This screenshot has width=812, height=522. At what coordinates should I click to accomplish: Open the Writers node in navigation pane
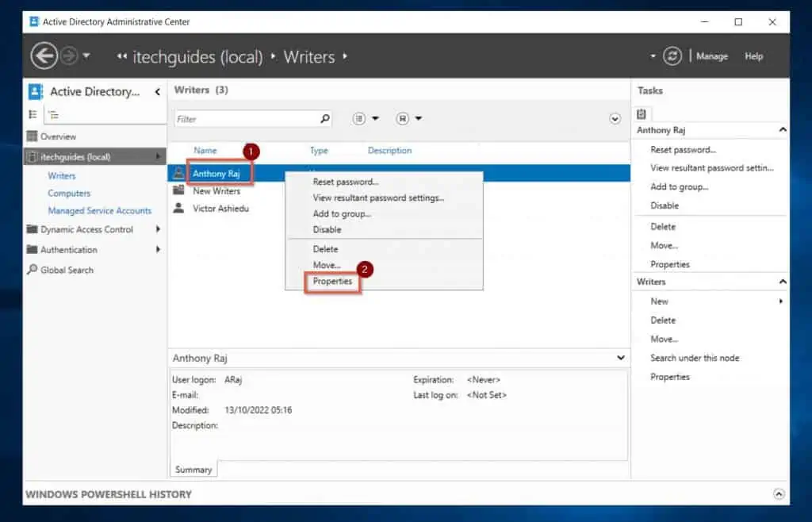tap(62, 175)
